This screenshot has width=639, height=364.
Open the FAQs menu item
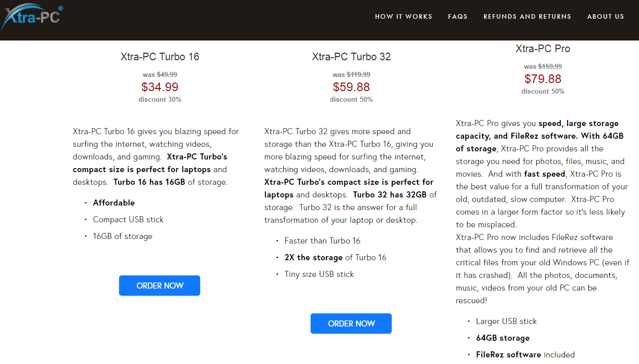[x=458, y=17]
